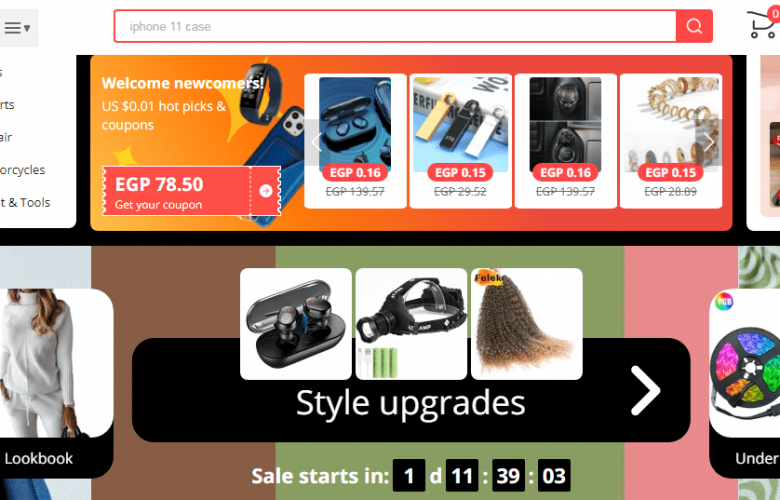Image resolution: width=780 pixels, height=500 pixels.
Task: Open the USB flash drive EGP 0.15 deal
Action: point(460,141)
